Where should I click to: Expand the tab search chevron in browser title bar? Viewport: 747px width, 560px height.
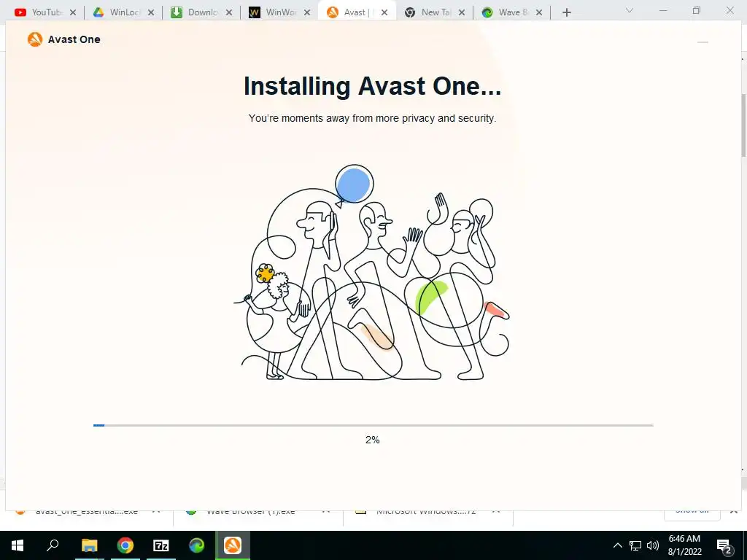coord(630,10)
